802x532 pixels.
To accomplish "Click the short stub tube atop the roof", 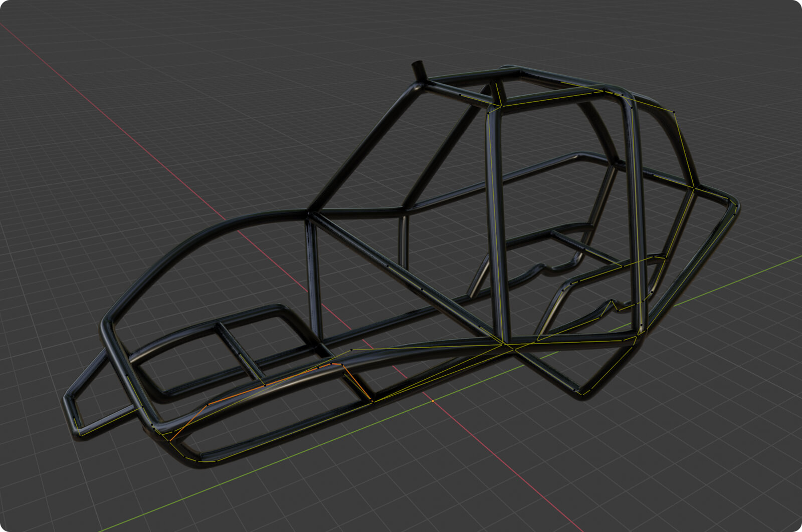I will 418,71.
